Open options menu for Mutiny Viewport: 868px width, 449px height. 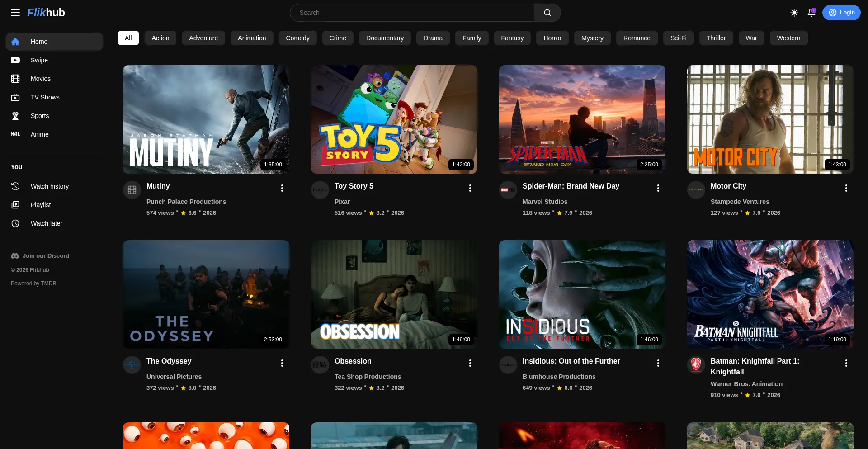tap(282, 188)
